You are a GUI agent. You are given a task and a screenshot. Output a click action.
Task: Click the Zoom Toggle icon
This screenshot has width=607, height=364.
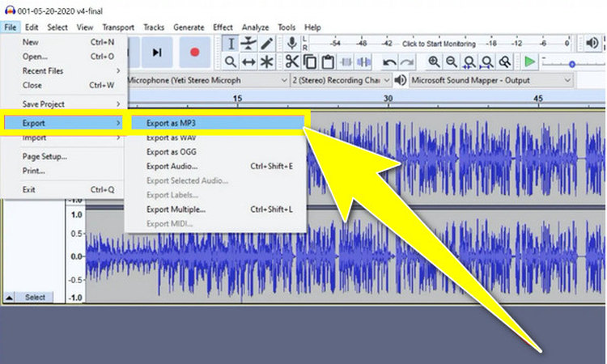coord(505,61)
